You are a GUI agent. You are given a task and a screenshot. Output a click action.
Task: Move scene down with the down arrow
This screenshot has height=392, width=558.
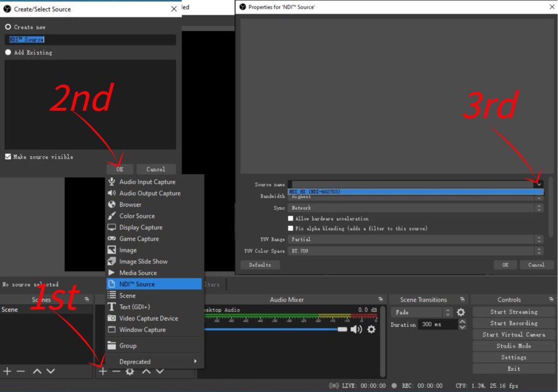[51, 371]
